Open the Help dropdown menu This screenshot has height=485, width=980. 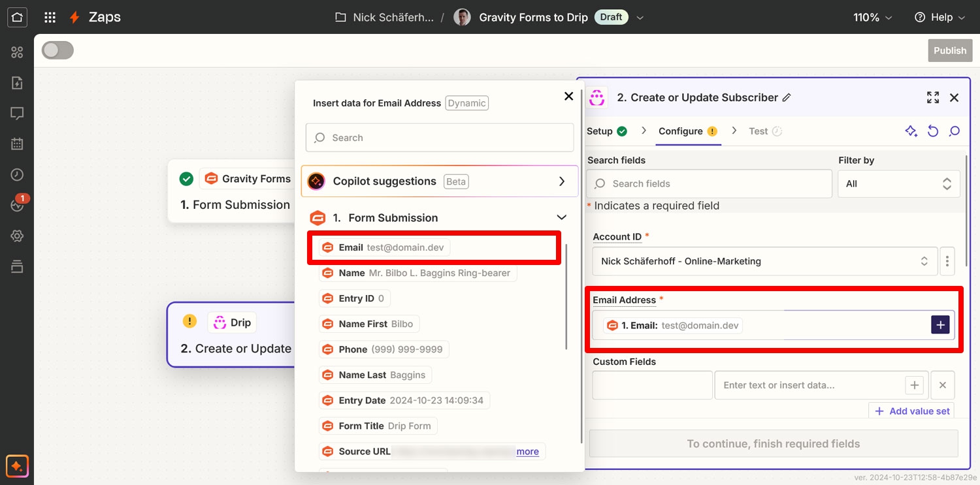939,18
